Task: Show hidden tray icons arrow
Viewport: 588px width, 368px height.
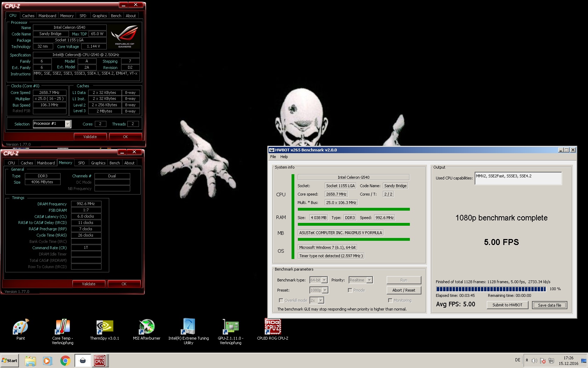Action: [527, 360]
